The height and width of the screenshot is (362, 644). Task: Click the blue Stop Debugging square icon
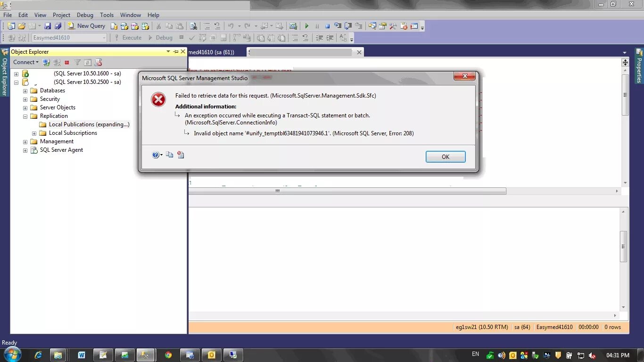[327, 26]
